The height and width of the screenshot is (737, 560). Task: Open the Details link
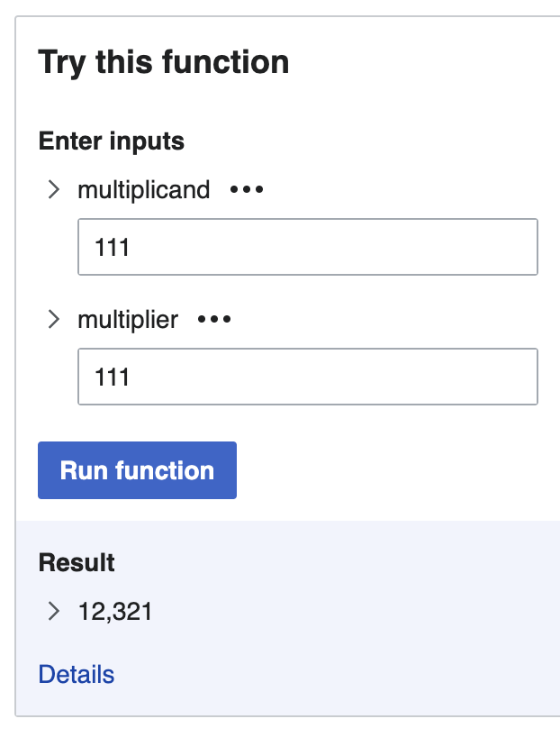click(76, 674)
